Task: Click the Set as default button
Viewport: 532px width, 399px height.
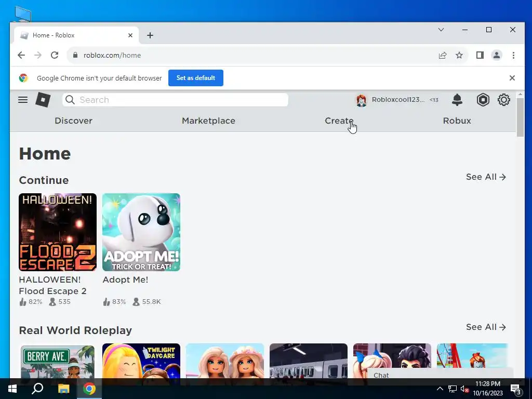Action: pyautogui.click(x=196, y=78)
